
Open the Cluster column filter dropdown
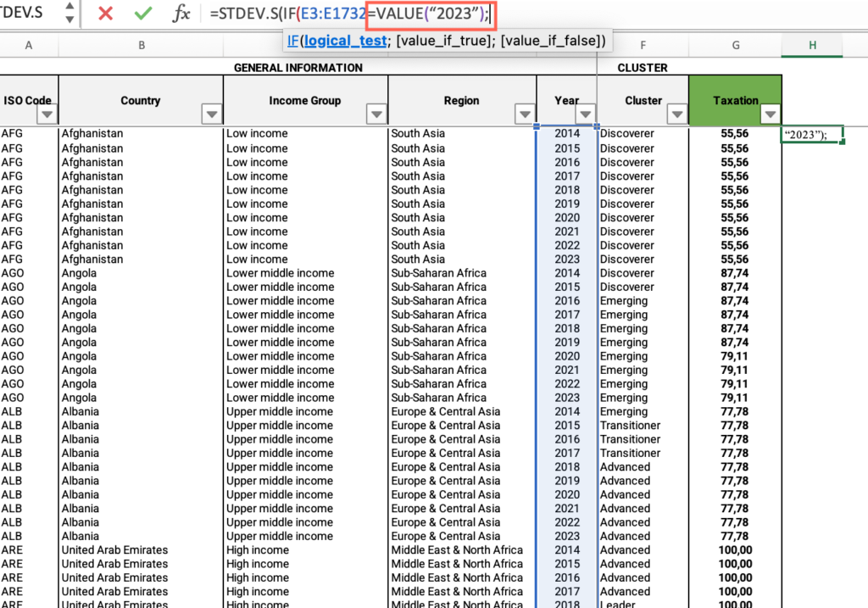click(676, 114)
